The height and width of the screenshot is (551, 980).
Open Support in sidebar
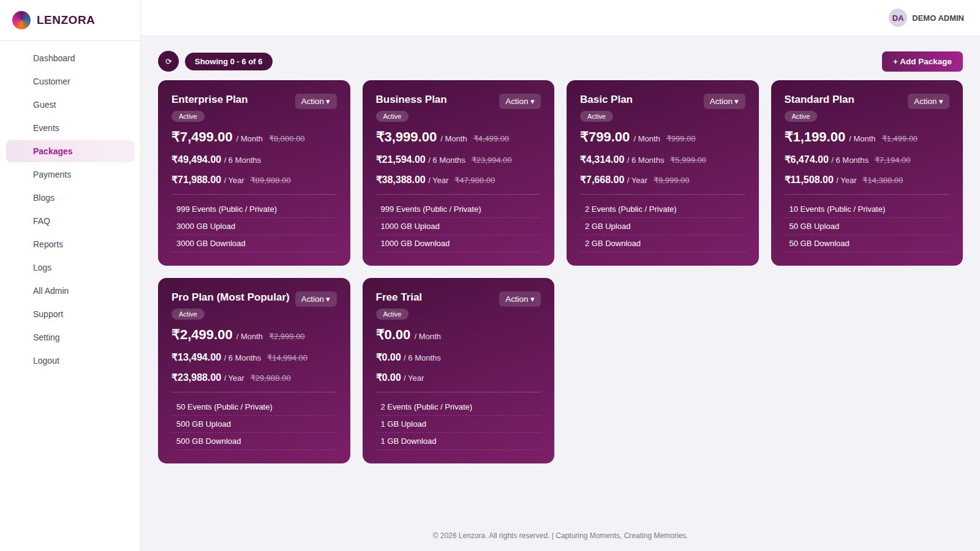click(70, 314)
